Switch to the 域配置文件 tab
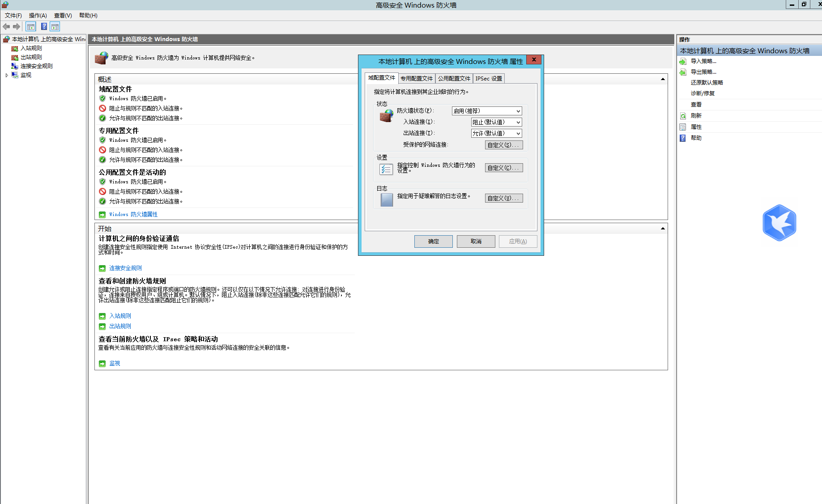 pos(382,78)
